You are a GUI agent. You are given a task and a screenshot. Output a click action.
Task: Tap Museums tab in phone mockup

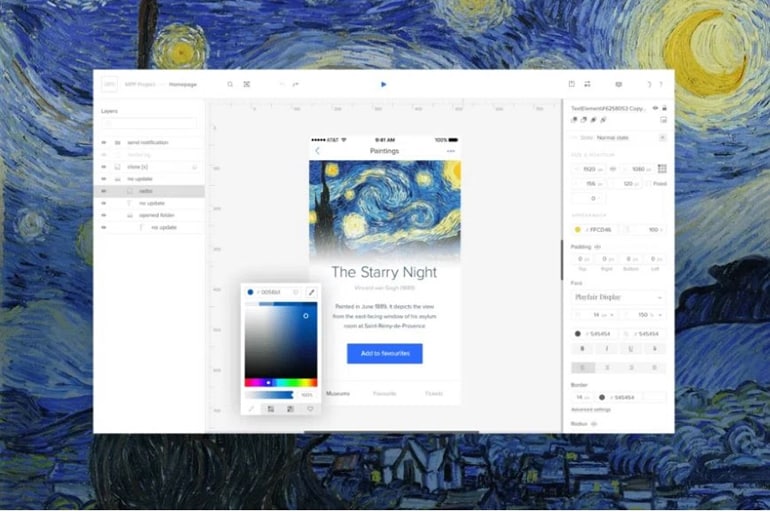(x=338, y=394)
